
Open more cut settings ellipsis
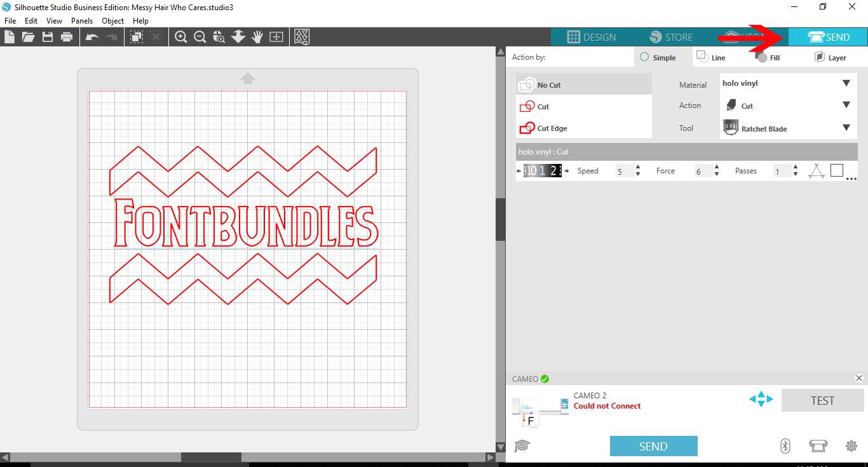(851, 179)
